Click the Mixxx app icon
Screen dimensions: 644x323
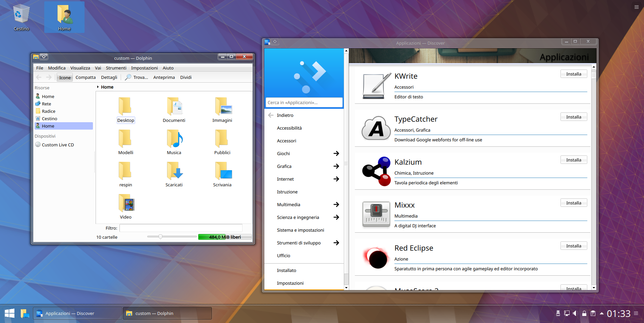click(376, 214)
